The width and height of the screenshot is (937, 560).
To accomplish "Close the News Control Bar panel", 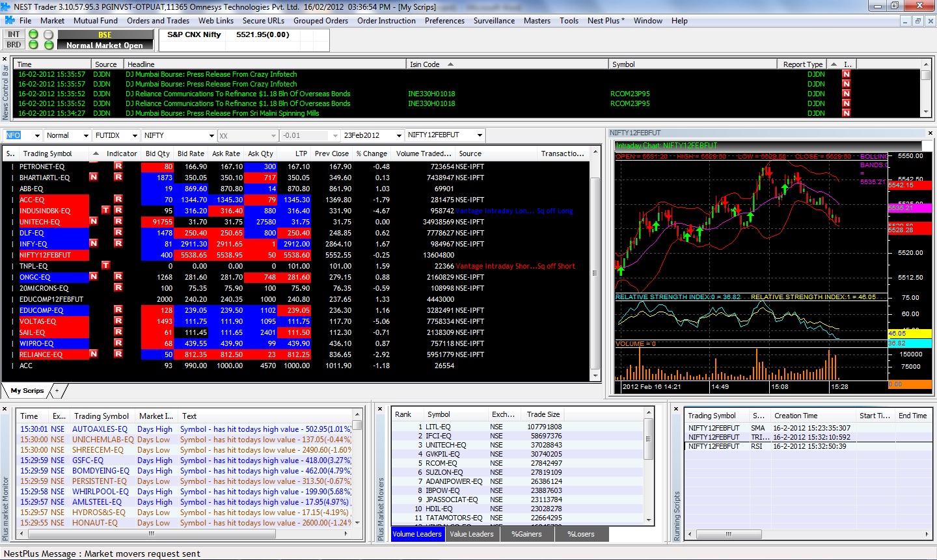I will coord(5,60).
